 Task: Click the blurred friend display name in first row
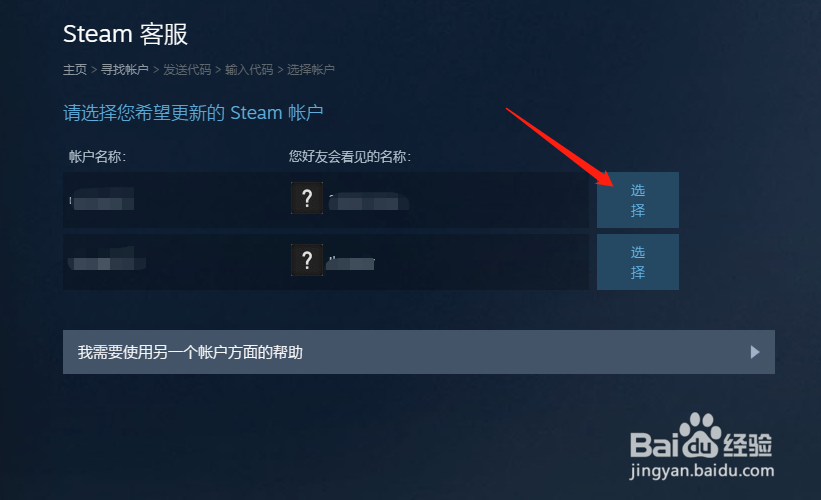[369, 202]
